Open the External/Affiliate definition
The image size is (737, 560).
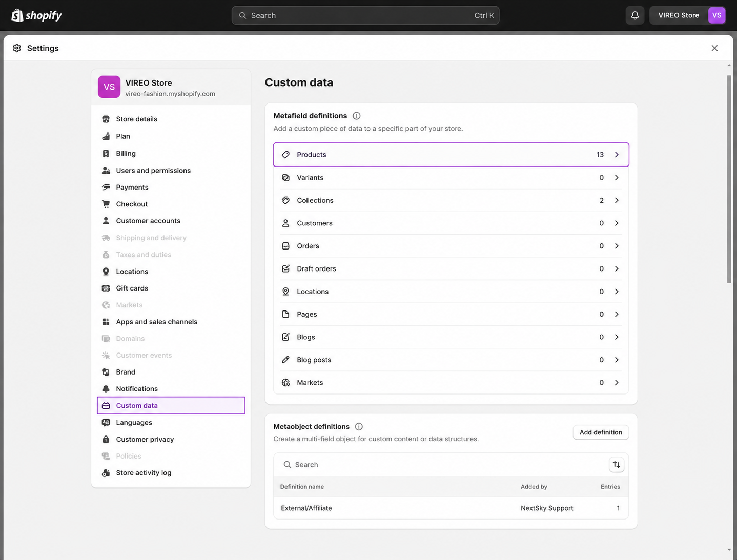click(x=451, y=508)
